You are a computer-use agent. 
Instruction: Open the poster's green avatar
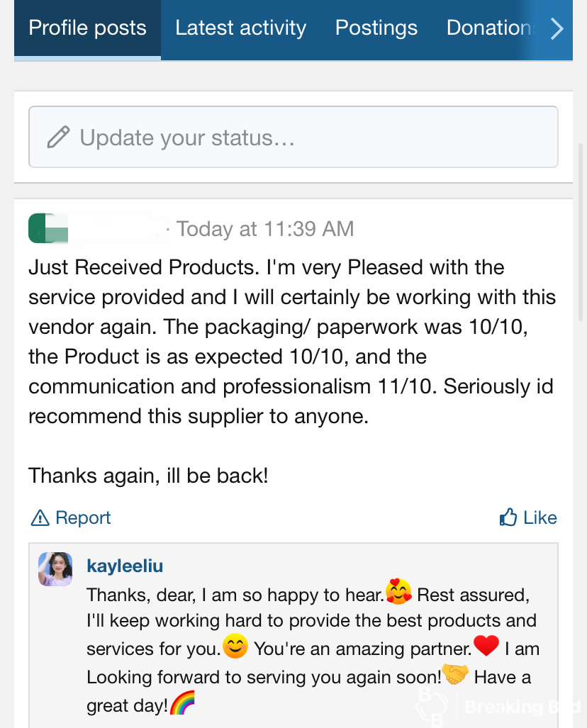48,228
